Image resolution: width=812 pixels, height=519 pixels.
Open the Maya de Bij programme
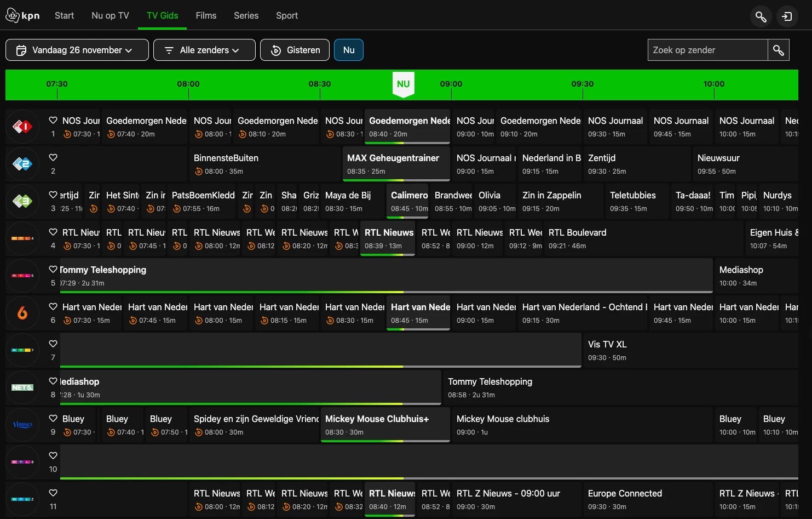click(353, 201)
